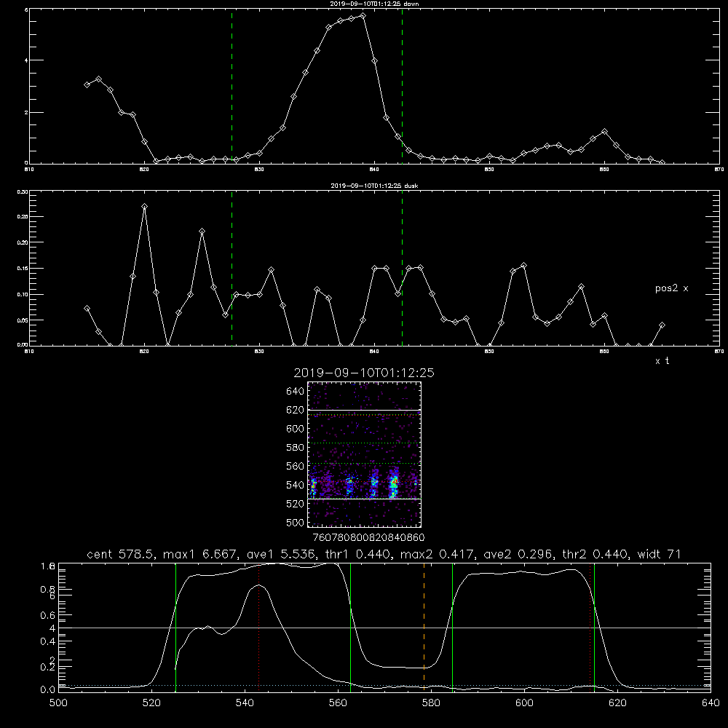728x728 pixels.
Task: Select the 'pos2 x' label
Action: point(671,288)
